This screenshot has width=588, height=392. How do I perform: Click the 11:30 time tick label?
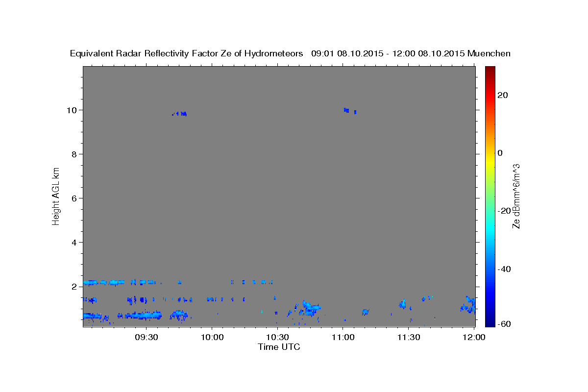tap(408, 338)
